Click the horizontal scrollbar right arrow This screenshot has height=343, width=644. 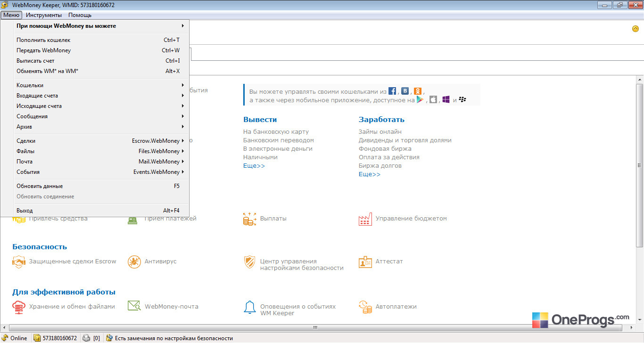[631, 327]
